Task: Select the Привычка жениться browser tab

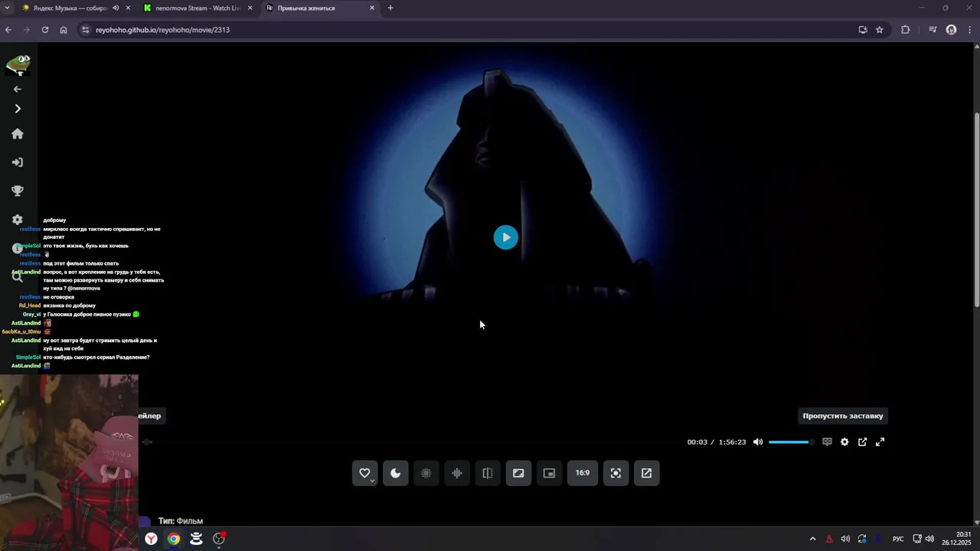Action: pyautogui.click(x=320, y=8)
